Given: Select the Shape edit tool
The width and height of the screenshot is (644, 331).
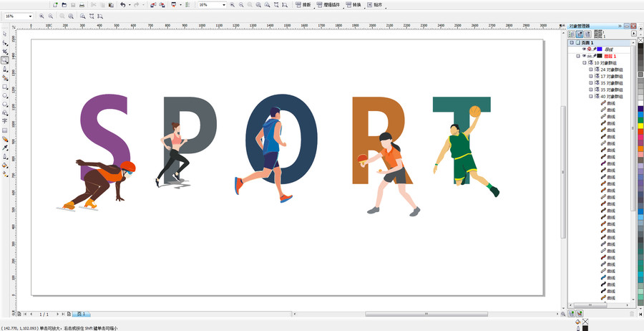Looking at the screenshot, I should (5, 43).
